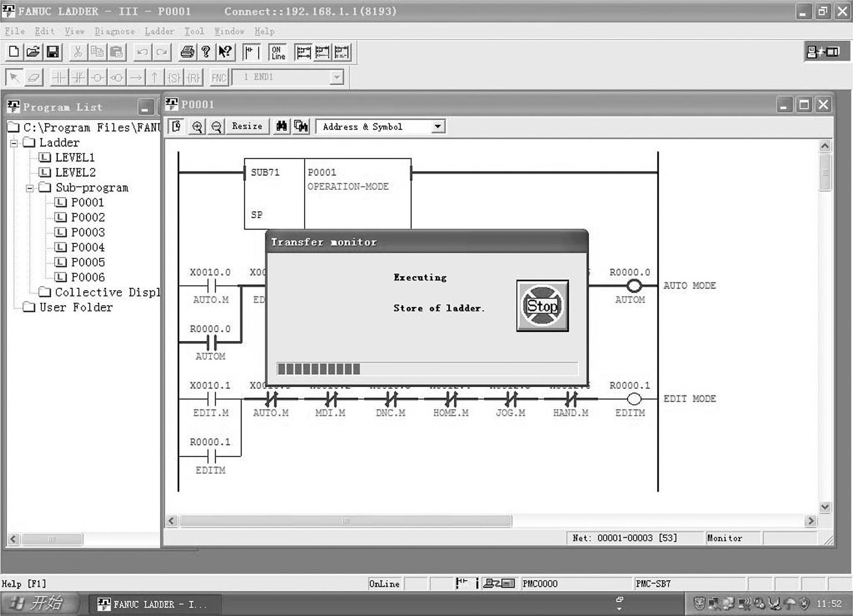Click the Stop button in Transfer monitor
Image resolution: width=853 pixels, height=616 pixels.
coord(542,306)
